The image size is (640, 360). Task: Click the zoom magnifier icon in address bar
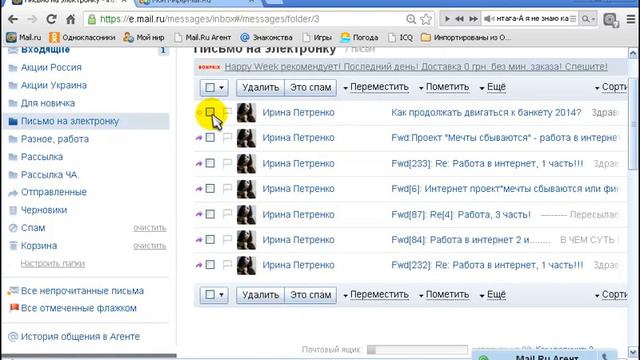pyautogui.click(x=411, y=19)
